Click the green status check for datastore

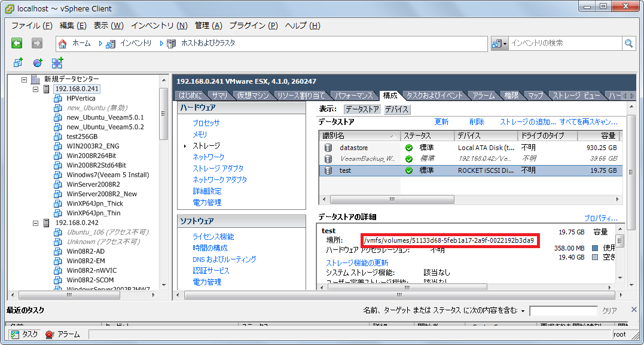coord(408,148)
